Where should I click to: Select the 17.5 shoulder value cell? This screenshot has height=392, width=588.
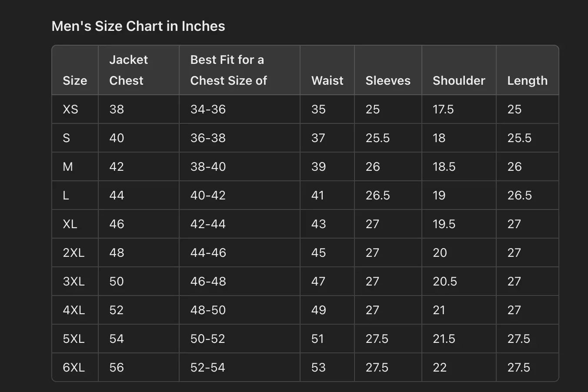[443, 109]
